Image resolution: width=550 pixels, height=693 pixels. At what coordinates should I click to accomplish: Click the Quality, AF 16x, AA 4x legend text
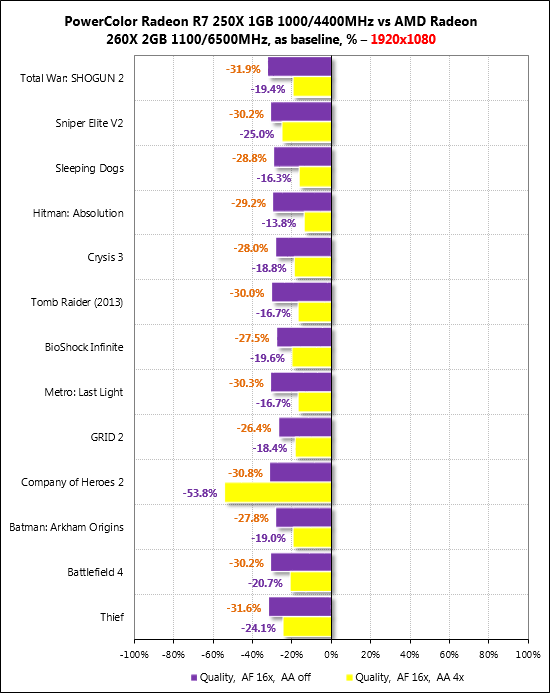point(410,677)
